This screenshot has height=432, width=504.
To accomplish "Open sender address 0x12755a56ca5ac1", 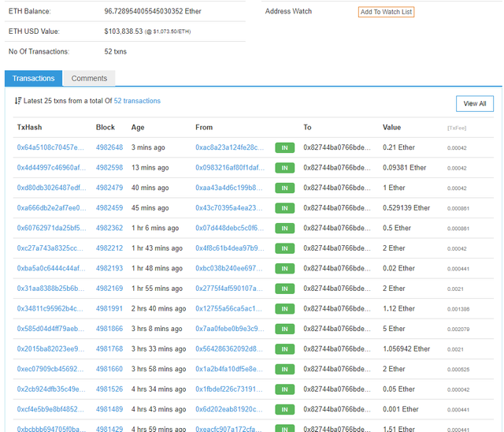I will (x=229, y=308).
